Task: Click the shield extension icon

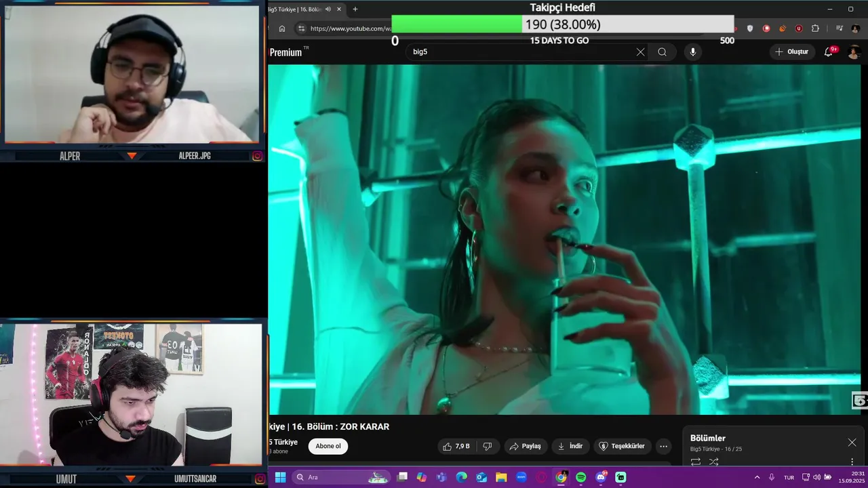Action: click(x=750, y=28)
